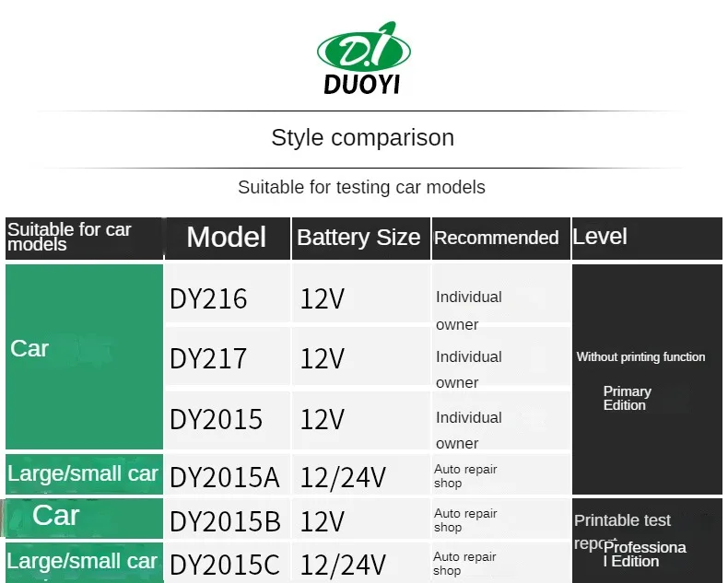Click 'Individual owner' in the DY217 row

tap(469, 369)
